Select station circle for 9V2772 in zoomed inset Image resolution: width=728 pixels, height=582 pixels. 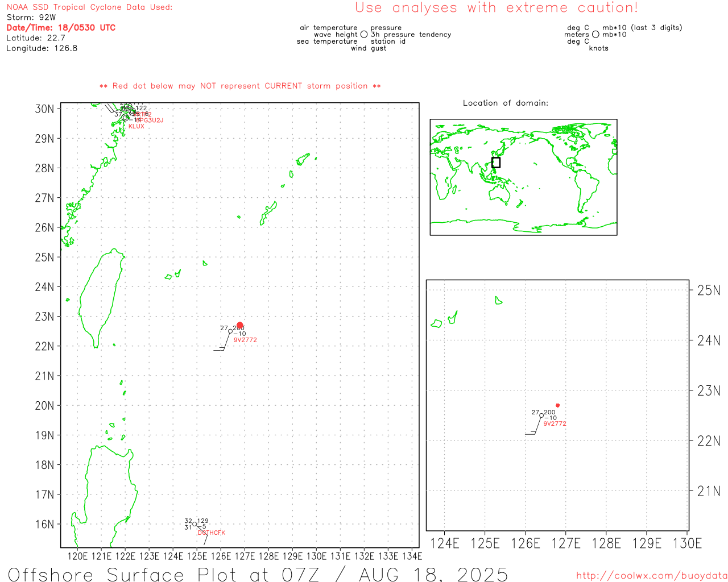pos(541,415)
